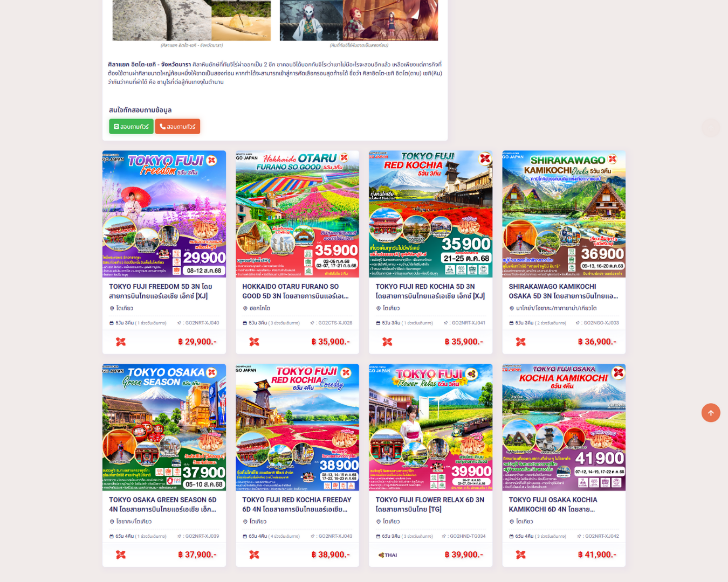Click the airline logo on the 35,900 Hokkaido card
Screen dimensions: 728x582
pyautogui.click(x=254, y=342)
